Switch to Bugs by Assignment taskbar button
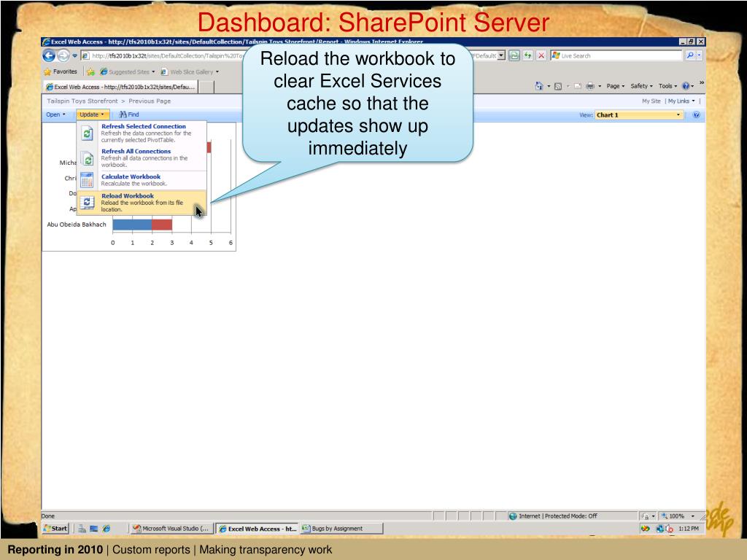 coord(341,529)
